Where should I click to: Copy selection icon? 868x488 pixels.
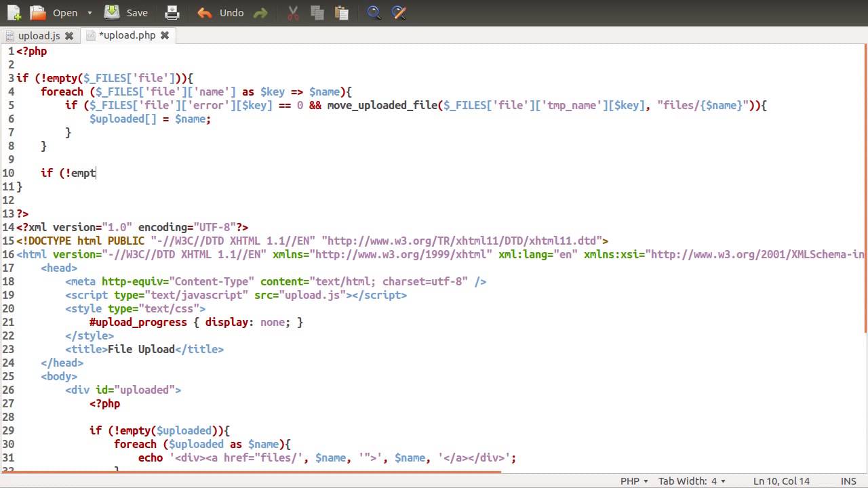[x=317, y=12]
